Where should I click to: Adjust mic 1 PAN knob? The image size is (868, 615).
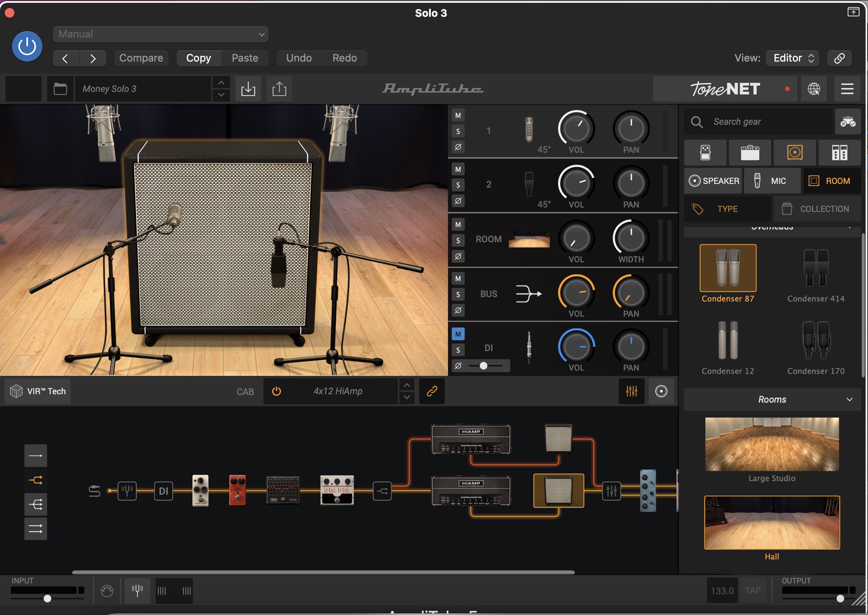(631, 128)
